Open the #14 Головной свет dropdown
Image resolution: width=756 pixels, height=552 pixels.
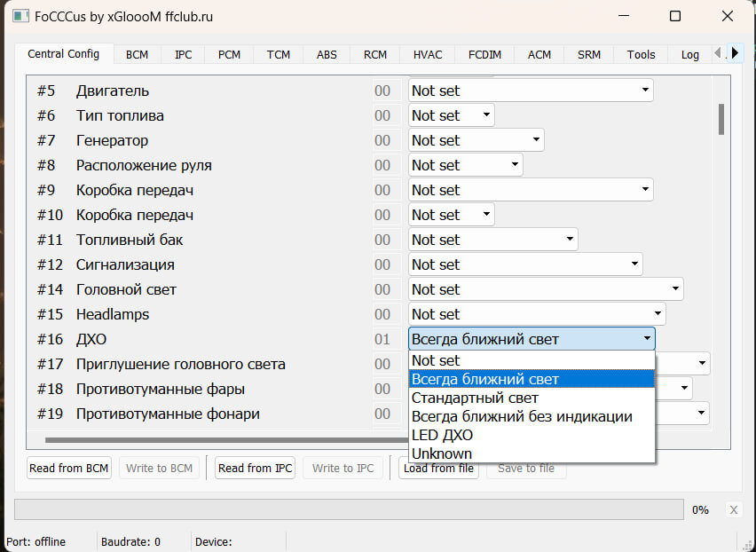coord(546,289)
